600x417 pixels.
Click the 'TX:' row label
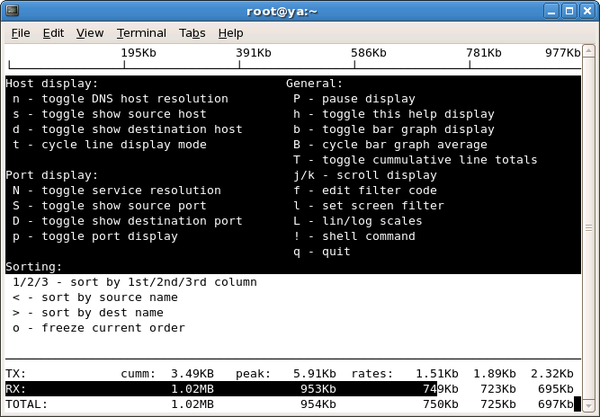[16, 374]
